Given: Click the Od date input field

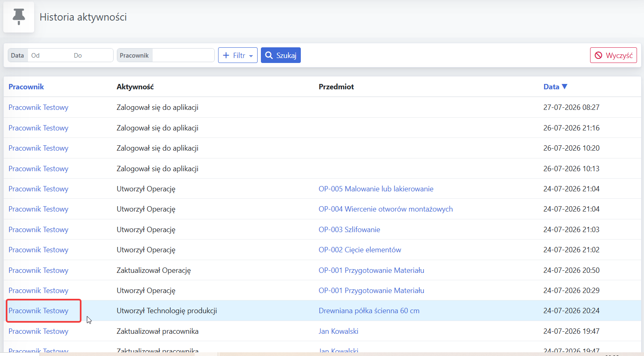Looking at the screenshot, I should tap(49, 55).
